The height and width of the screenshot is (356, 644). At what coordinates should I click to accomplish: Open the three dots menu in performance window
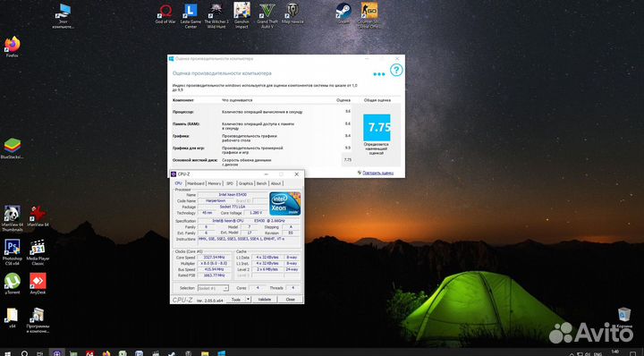(378, 74)
